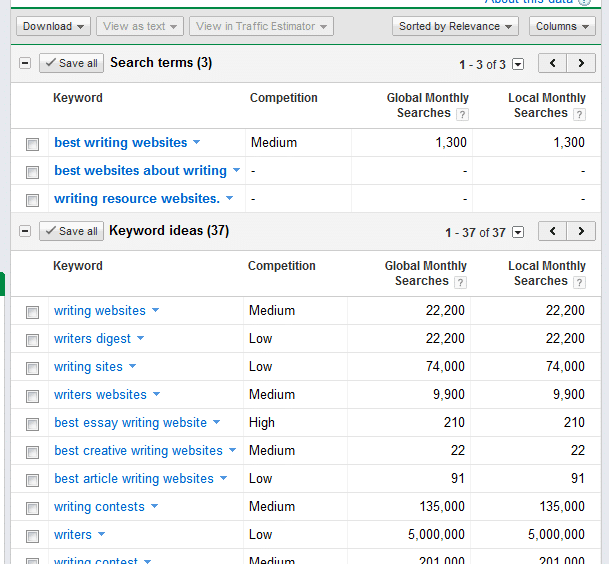The width and height of the screenshot is (609, 564).
Task: Open the writers keyword link
Action: (x=73, y=534)
